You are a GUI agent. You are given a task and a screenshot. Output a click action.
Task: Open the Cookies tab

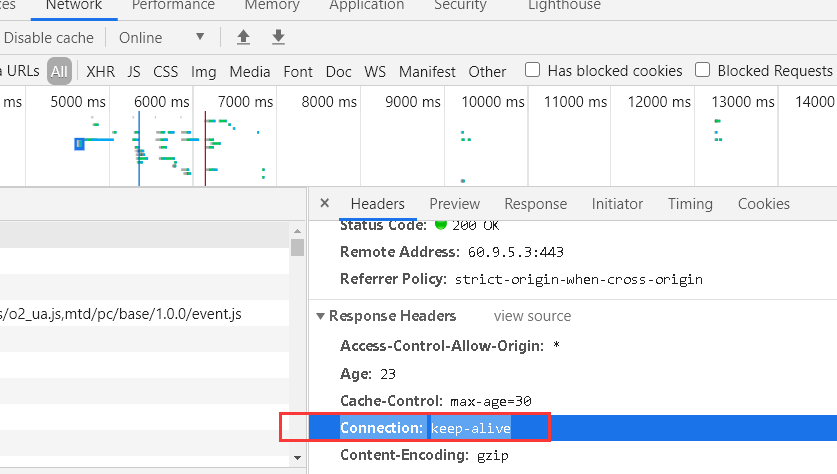coord(764,204)
